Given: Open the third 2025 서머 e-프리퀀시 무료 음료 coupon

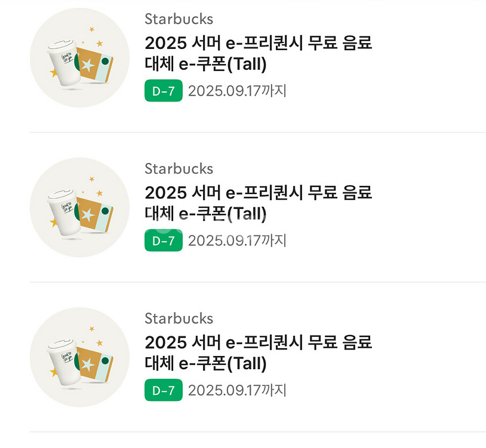Looking at the screenshot, I should click(259, 343).
